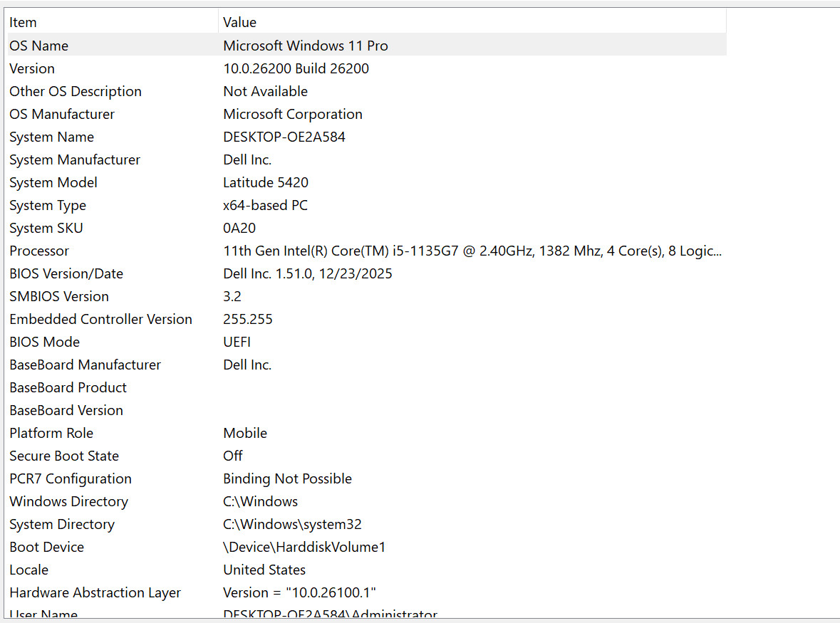
Task: Click Secure Boot value Off
Action: coord(232,456)
